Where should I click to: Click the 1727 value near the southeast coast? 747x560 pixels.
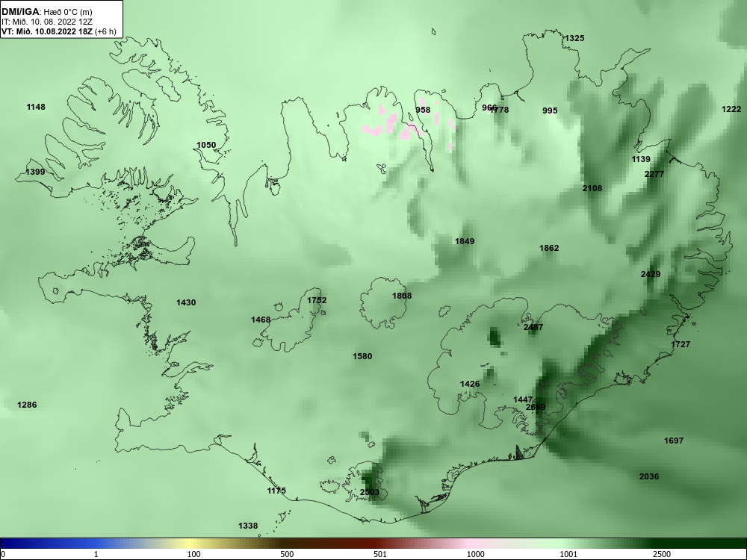(681, 344)
